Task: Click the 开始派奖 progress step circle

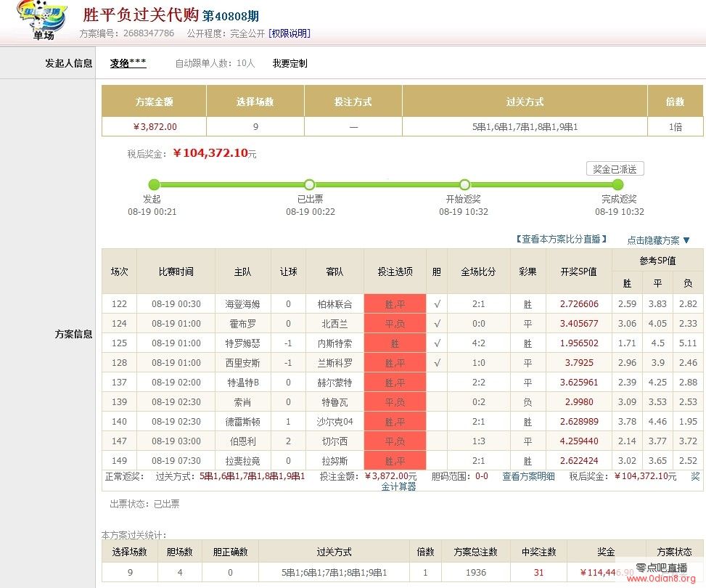Action: point(464,185)
